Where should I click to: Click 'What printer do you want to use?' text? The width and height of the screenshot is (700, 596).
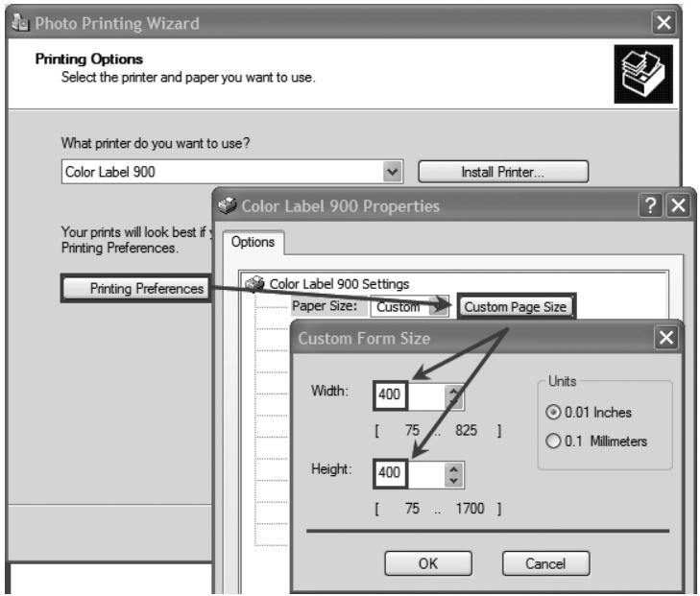coord(156,143)
